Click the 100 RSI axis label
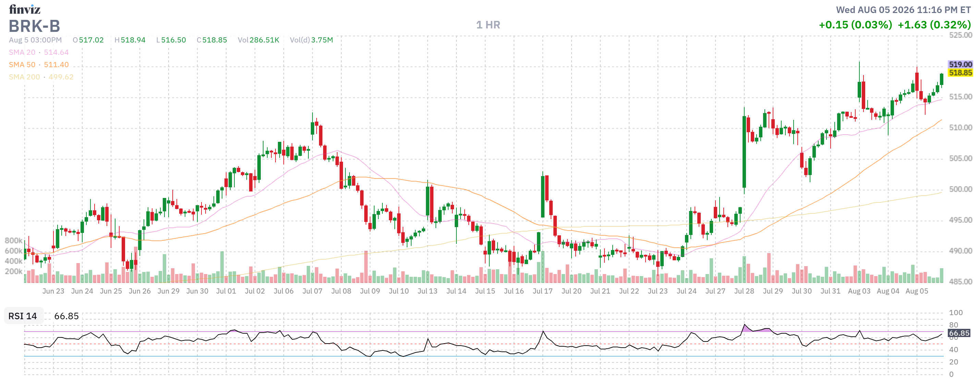Viewport: 980px width, 385px height. 956,313
